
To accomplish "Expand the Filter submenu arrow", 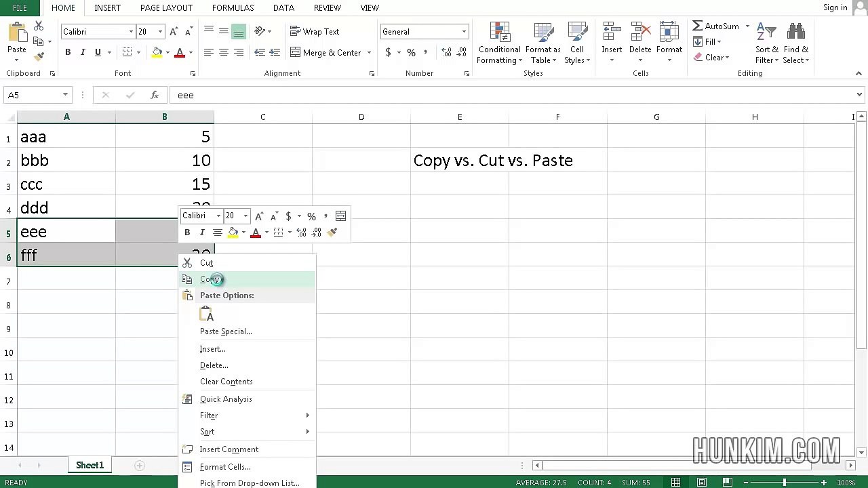I will [x=307, y=415].
